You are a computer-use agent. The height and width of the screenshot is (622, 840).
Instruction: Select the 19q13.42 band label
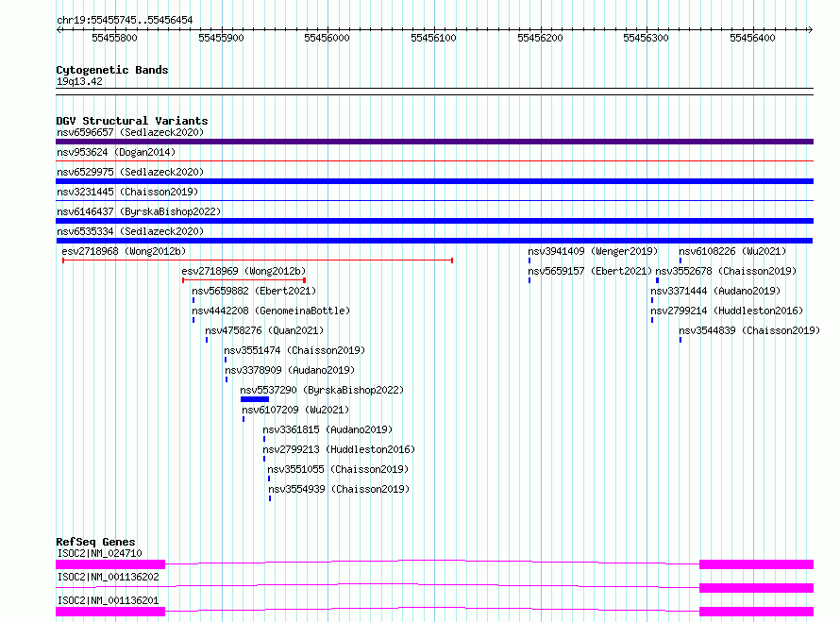pos(79,81)
